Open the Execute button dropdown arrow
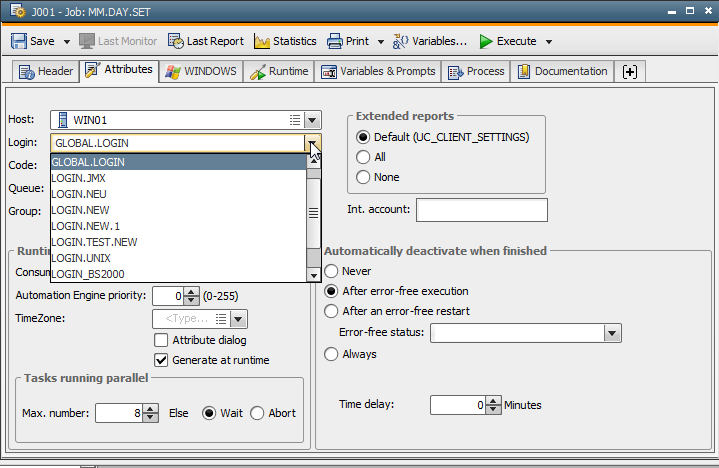 click(x=549, y=42)
